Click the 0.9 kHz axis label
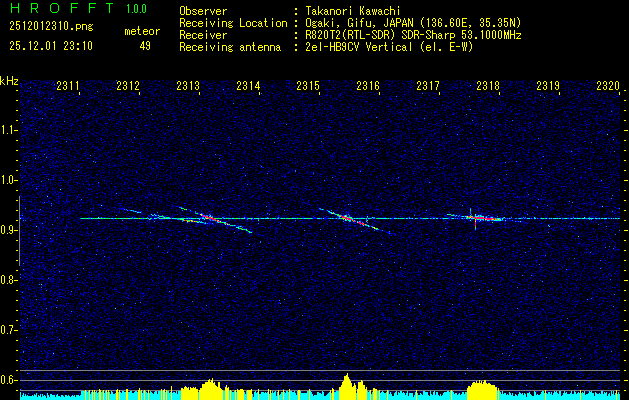This screenshot has width=629, height=400. click(9, 230)
